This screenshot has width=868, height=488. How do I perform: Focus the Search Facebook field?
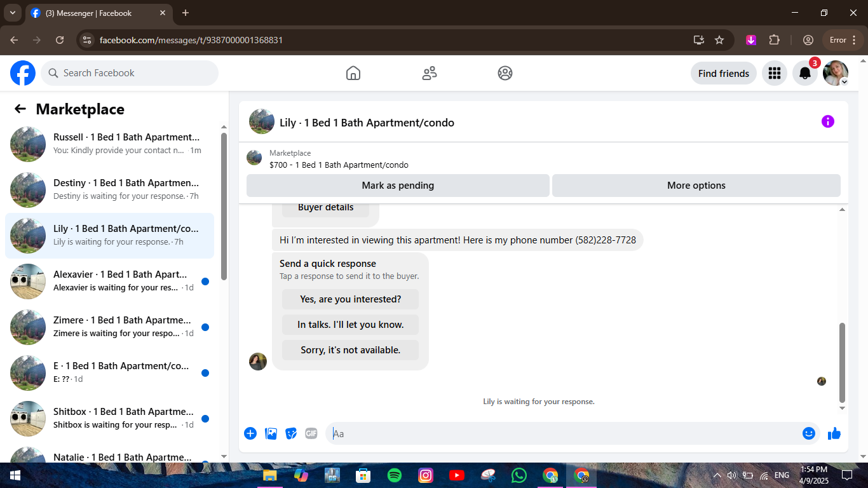tap(130, 73)
